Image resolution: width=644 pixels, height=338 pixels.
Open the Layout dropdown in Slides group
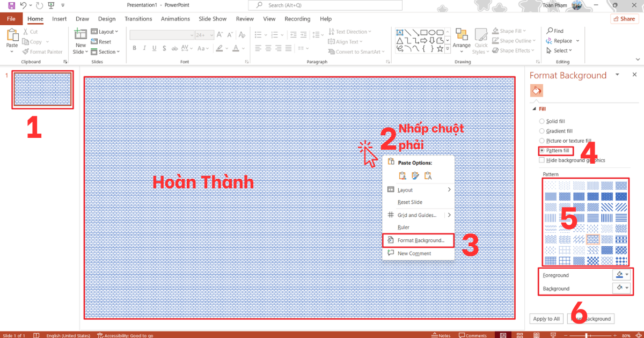[105, 32]
